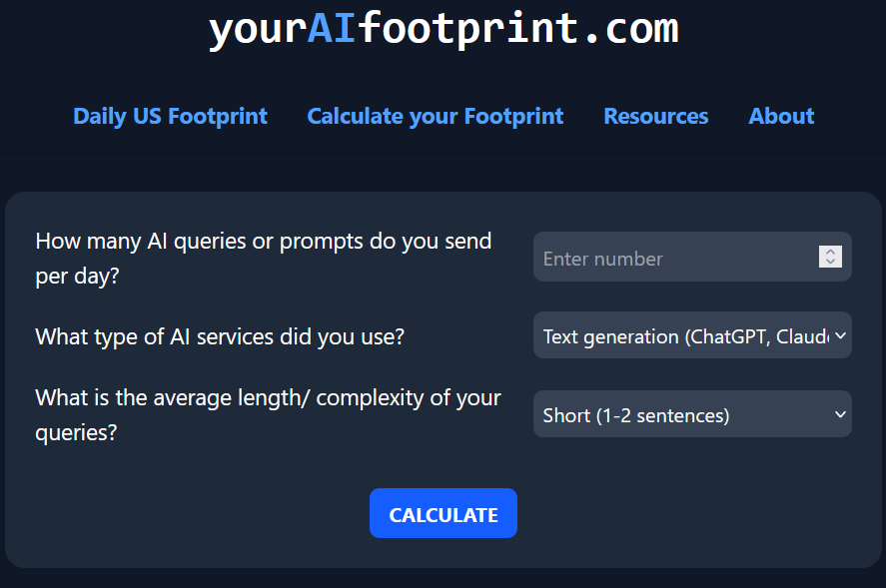Viewport: 886px width, 588px height.
Task: Open the Daily US Footprint page
Action: pyautogui.click(x=171, y=116)
